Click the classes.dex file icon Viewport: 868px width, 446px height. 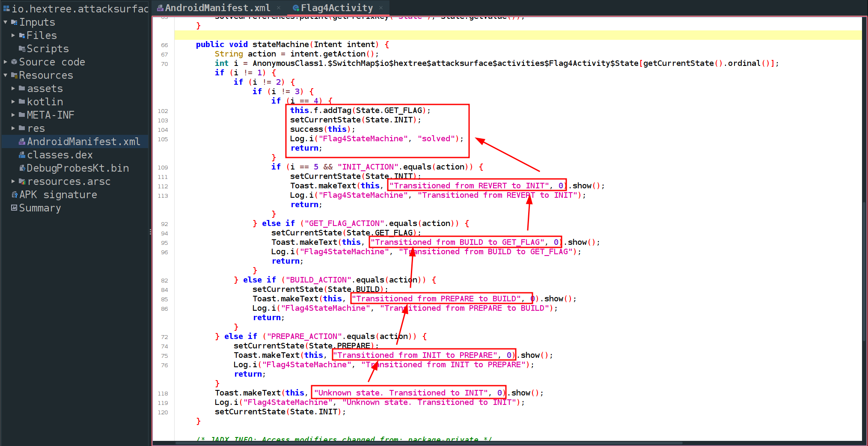click(22, 155)
